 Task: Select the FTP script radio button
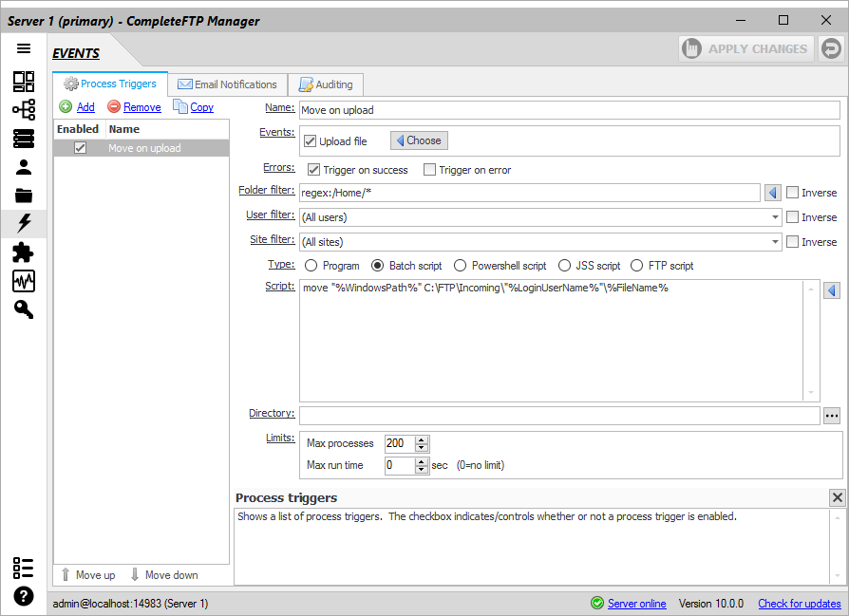(x=636, y=266)
